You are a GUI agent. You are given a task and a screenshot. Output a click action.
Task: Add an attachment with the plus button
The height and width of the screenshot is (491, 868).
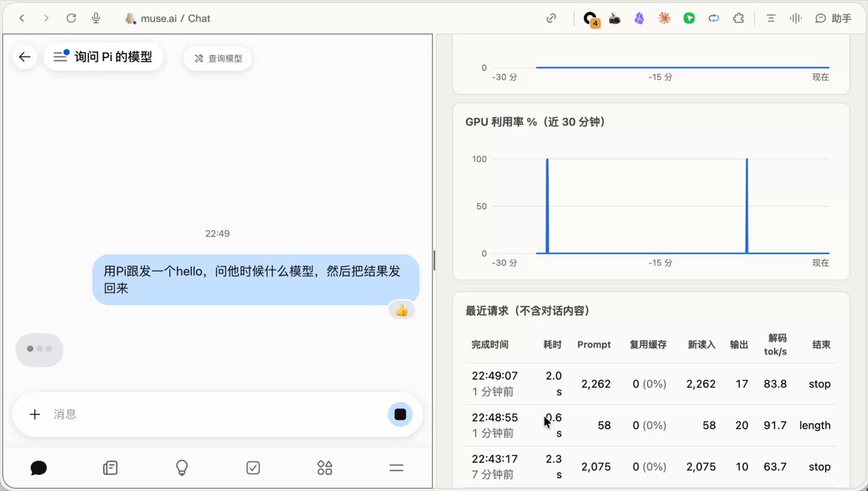coord(34,414)
